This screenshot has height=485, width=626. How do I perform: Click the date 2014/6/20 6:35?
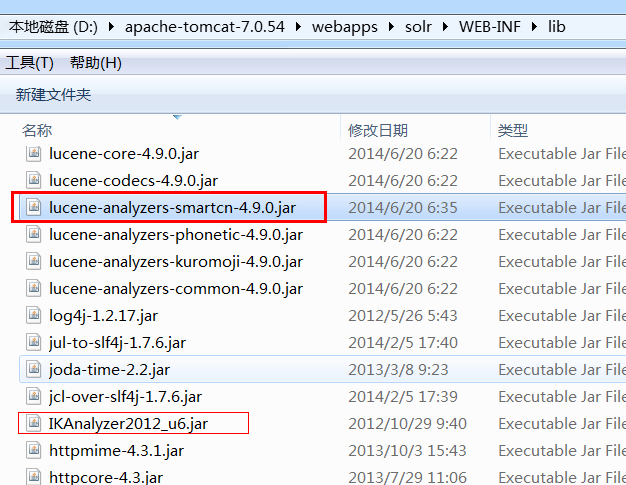pyautogui.click(x=403, y=208)
